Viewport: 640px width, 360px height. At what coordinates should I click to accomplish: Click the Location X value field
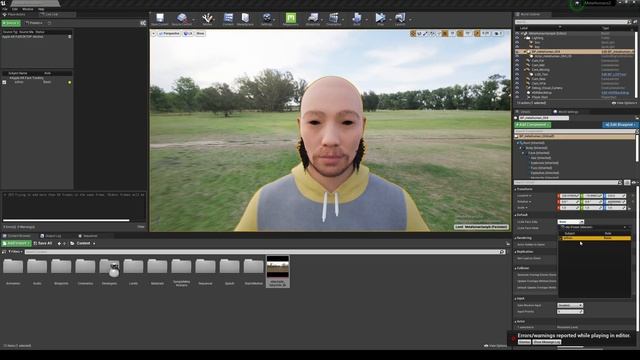pos(569,196)
